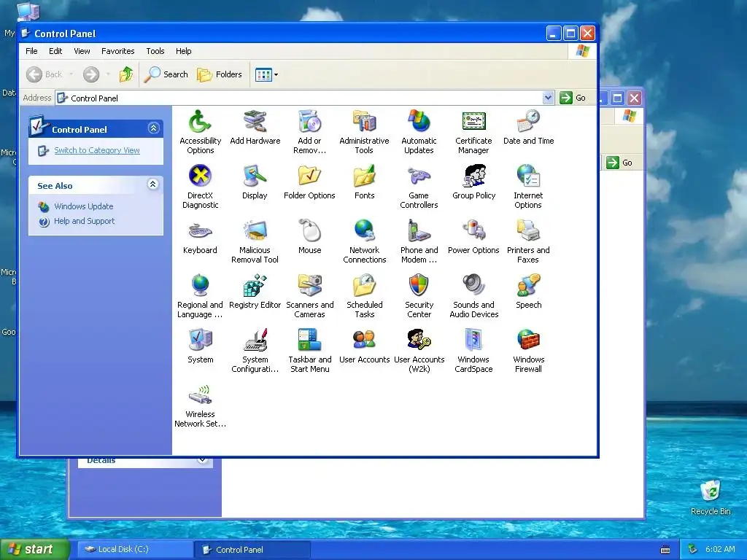Open the Recycle Bin desktop icon
The height and width of the screenshot is (560, 747).
(x=711, y=497)
